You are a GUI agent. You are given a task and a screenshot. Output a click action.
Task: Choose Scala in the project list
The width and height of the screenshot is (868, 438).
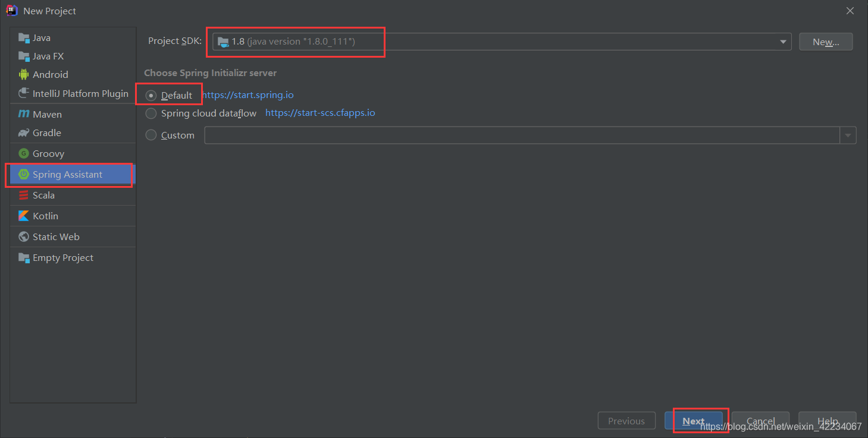[x=73, y=195]
